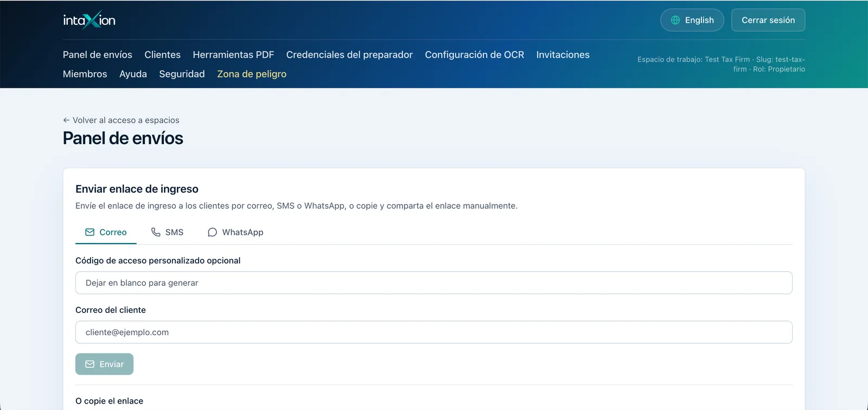
Task: Focus the custom access code field
Action: [434, 283]
